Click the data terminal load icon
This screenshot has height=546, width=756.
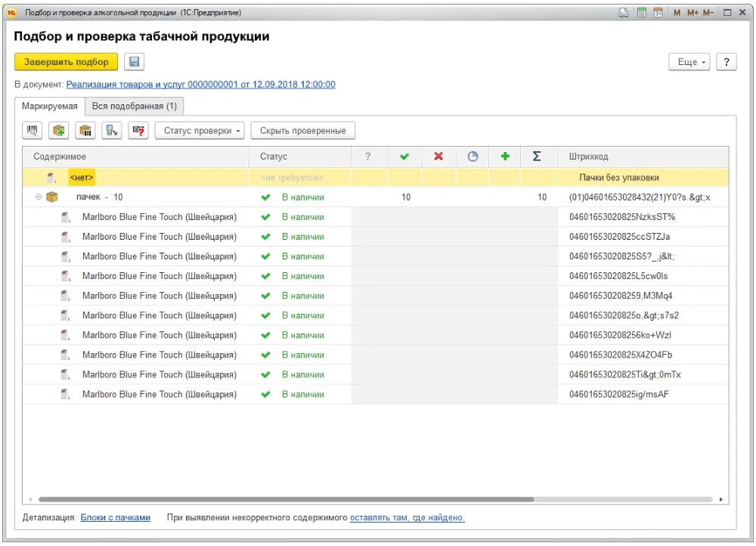112,130
